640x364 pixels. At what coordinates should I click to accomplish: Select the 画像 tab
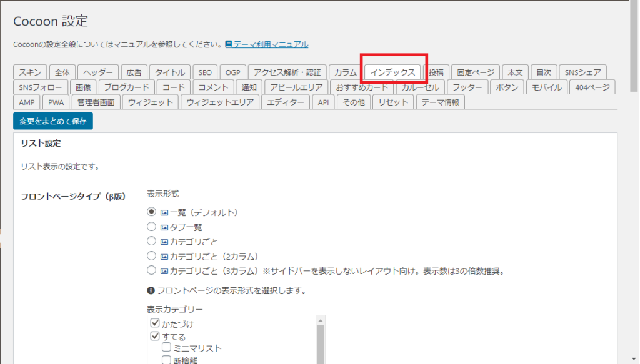pos(83,87)
